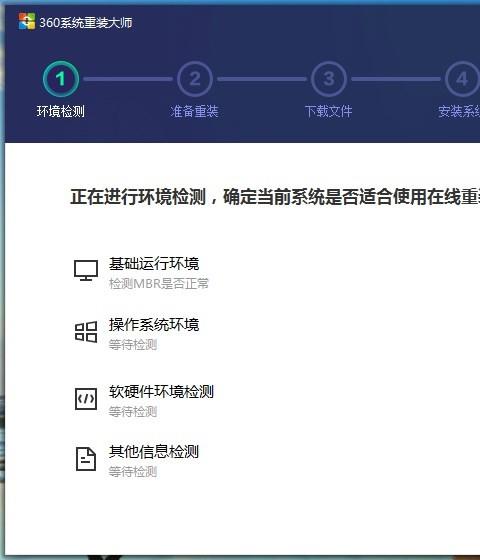This screenshot has width=480, height=560.
Task: Click 等待检测 under 操作系统环境
Action: (x=133, y=345)
